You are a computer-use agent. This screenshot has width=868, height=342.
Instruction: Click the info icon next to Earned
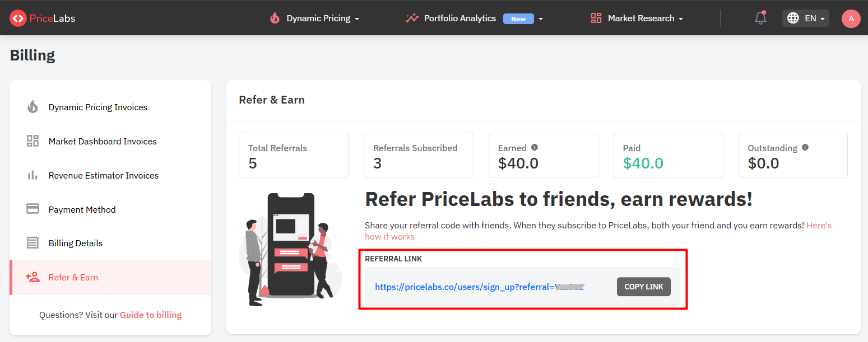[x=535, y=147]
